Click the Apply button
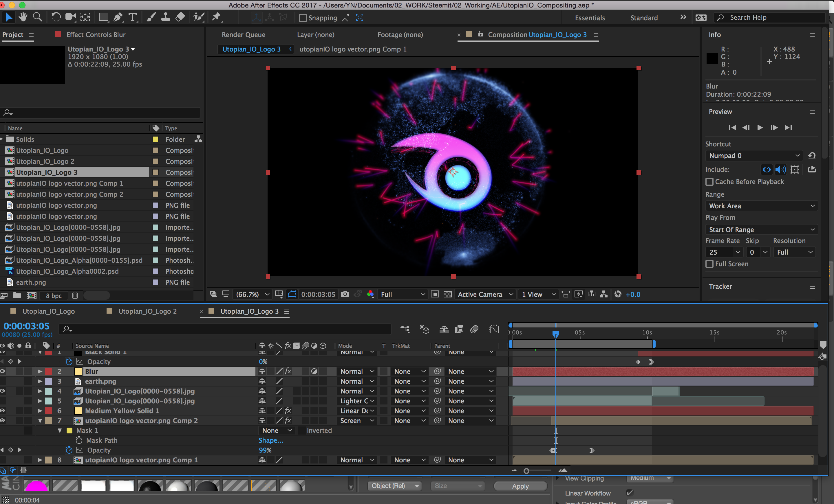Screen dimensions: 834x504 [x=520, y=486]
